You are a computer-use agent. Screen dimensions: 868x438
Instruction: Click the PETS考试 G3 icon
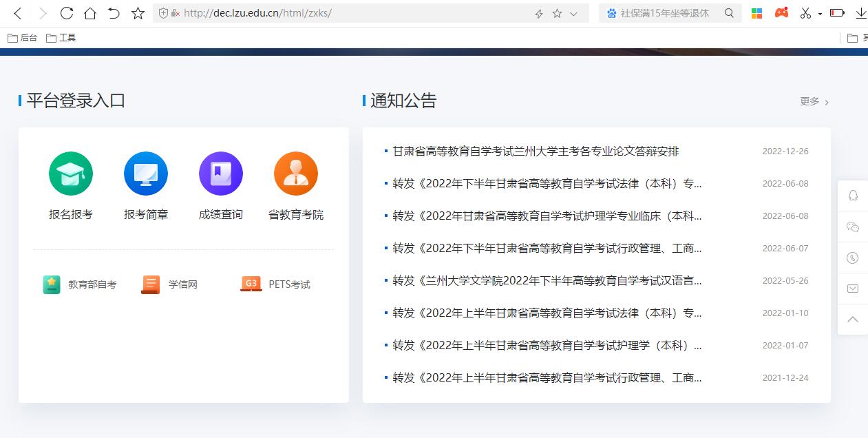pyautogui.click(x=251, y=284)
